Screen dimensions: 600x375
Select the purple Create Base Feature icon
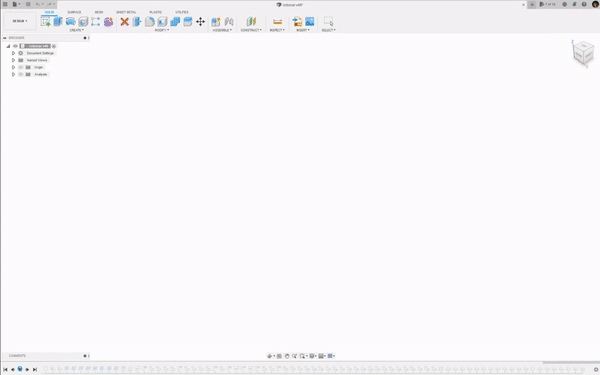(108, 21)
